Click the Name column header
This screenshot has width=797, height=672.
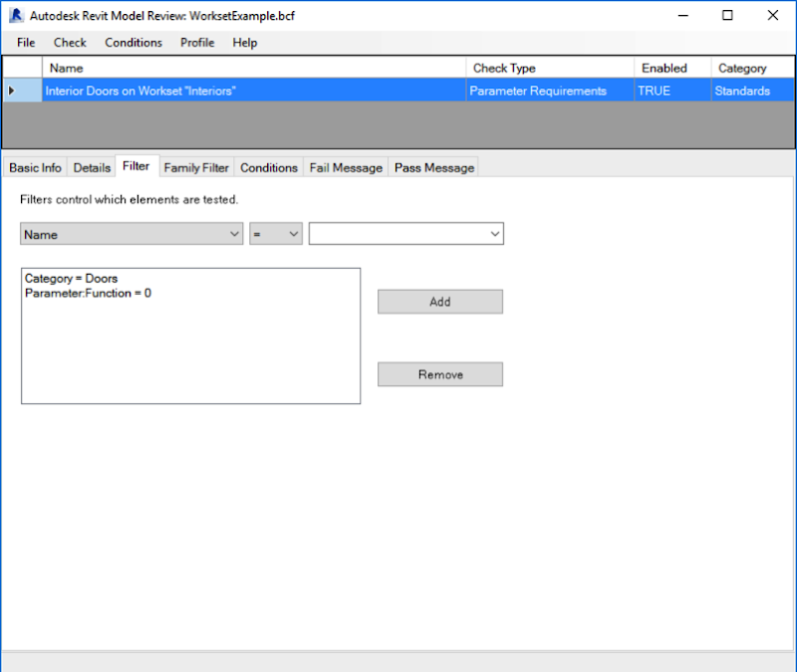[x=254, y=68]
